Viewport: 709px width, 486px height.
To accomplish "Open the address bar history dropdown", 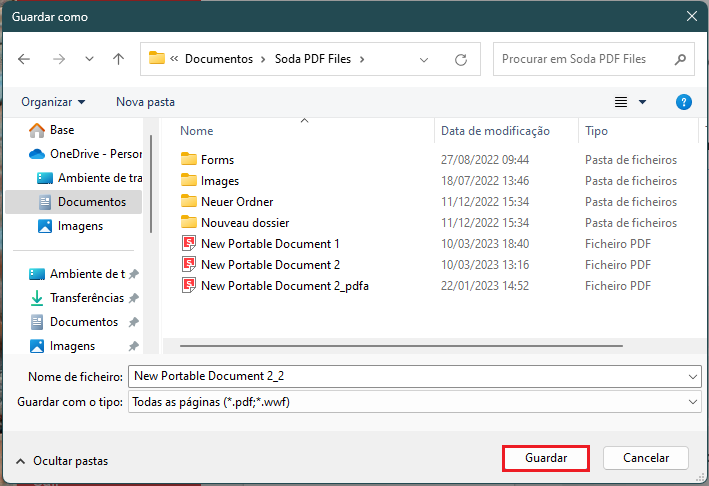I will pyautogui.click(x=424, y=59).
